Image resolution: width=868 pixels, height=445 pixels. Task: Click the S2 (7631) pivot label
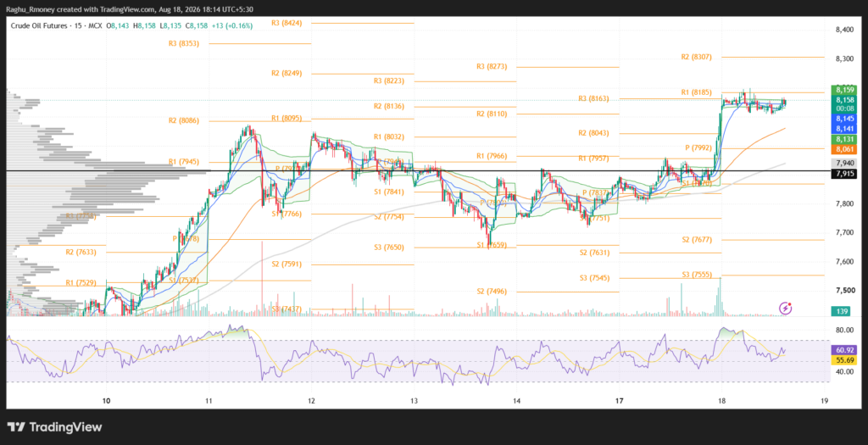[x=593, y=253]
